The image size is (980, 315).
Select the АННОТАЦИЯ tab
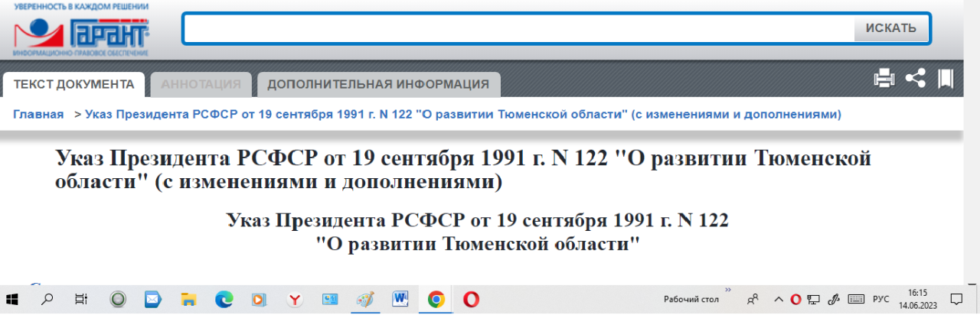point(201,84)
